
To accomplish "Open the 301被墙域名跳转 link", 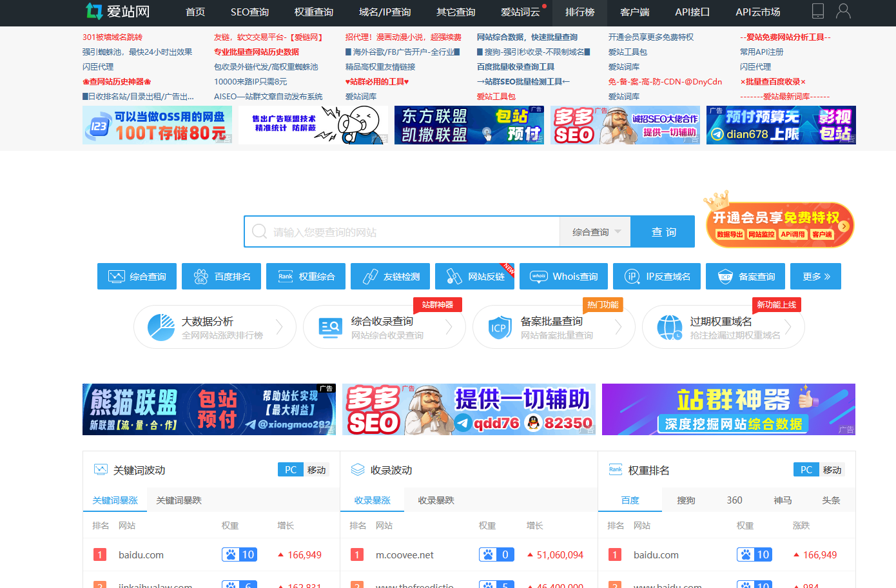I will tap(112, 37).
